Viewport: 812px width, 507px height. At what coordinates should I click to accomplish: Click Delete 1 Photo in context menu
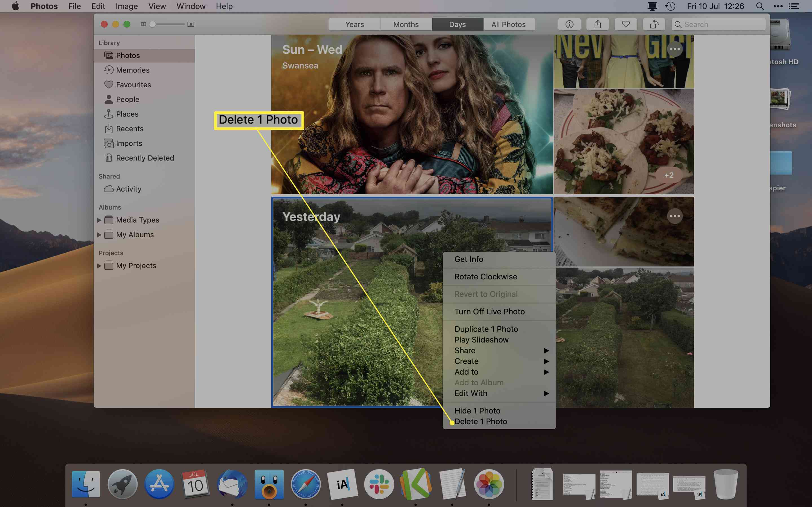[480, 421]
